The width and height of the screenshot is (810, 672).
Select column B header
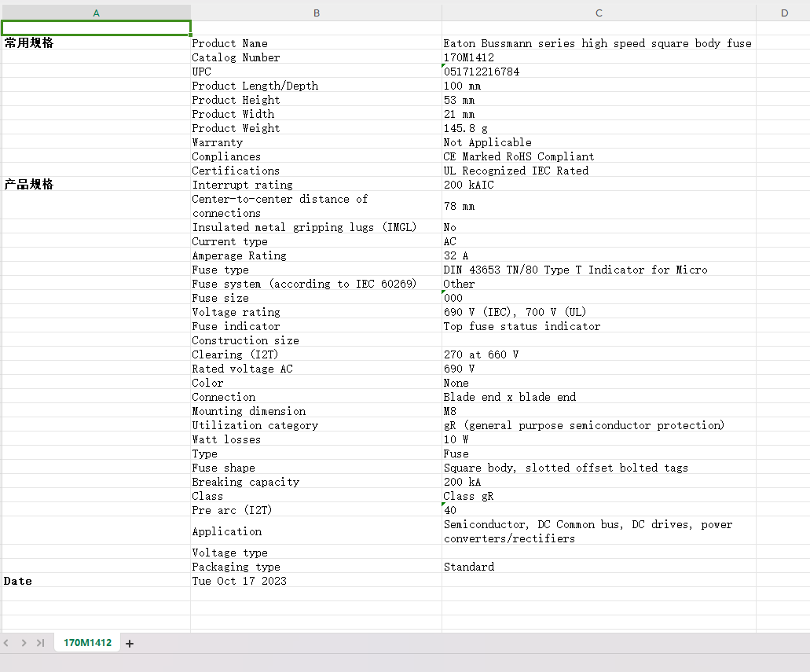[x=316, y=13]
